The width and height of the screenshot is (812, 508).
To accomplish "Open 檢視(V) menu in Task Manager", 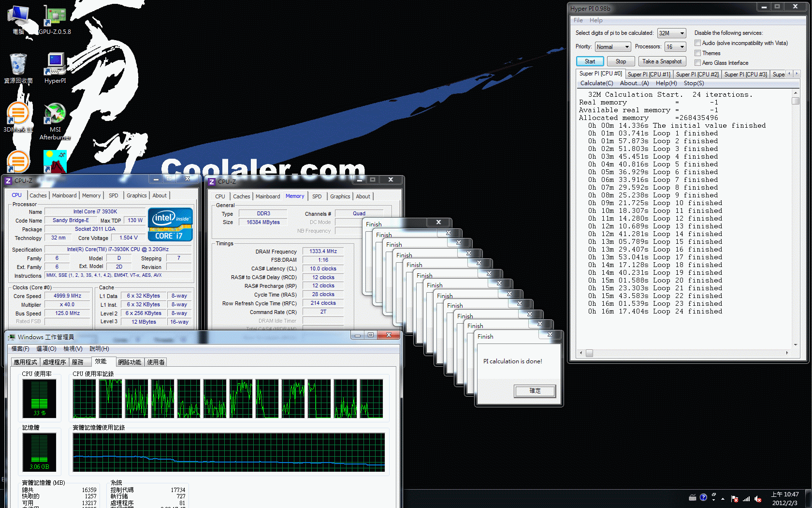I will pos(73,349).
